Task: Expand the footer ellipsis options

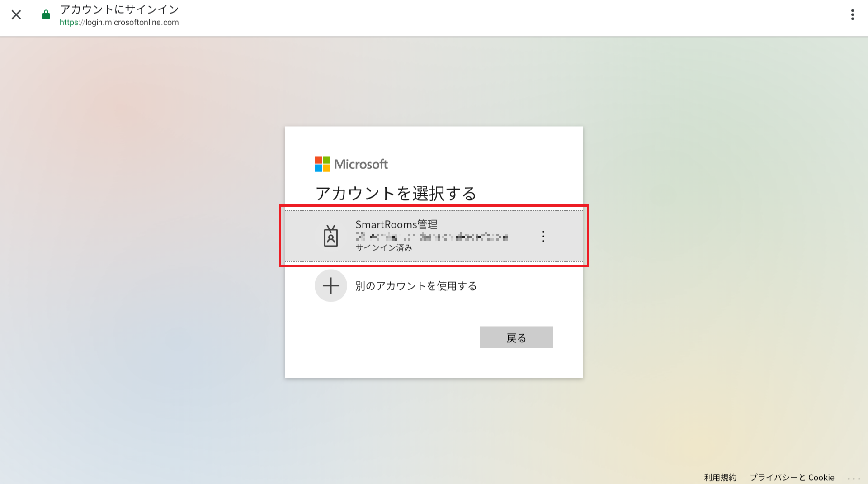Action: pyautogui.click(x=854, y=478)
